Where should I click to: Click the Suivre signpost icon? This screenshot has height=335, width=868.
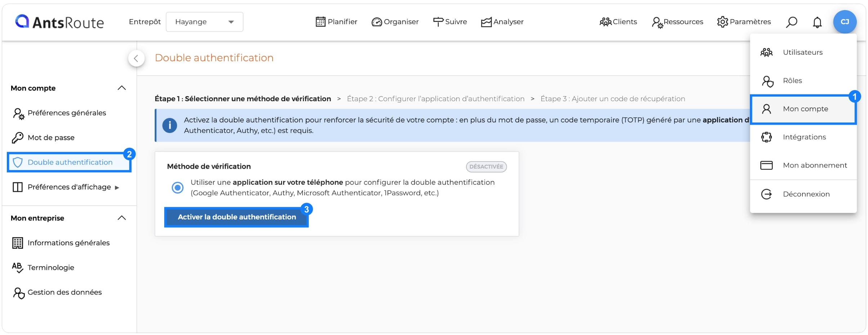(438, 22)
